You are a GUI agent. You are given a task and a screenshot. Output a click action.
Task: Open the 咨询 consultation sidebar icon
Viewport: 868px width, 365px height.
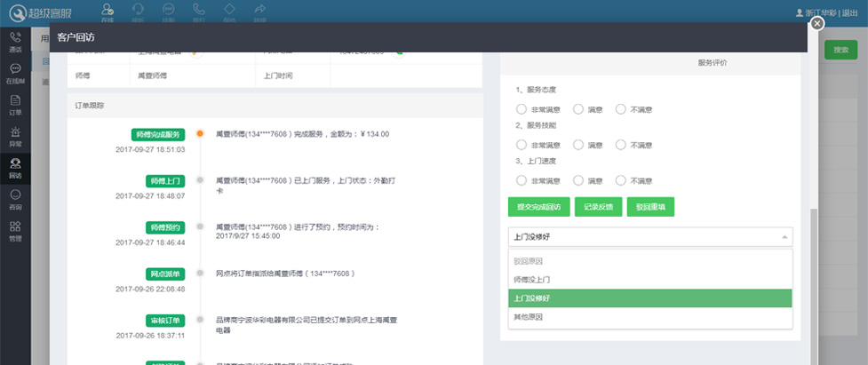click(15, 199)
